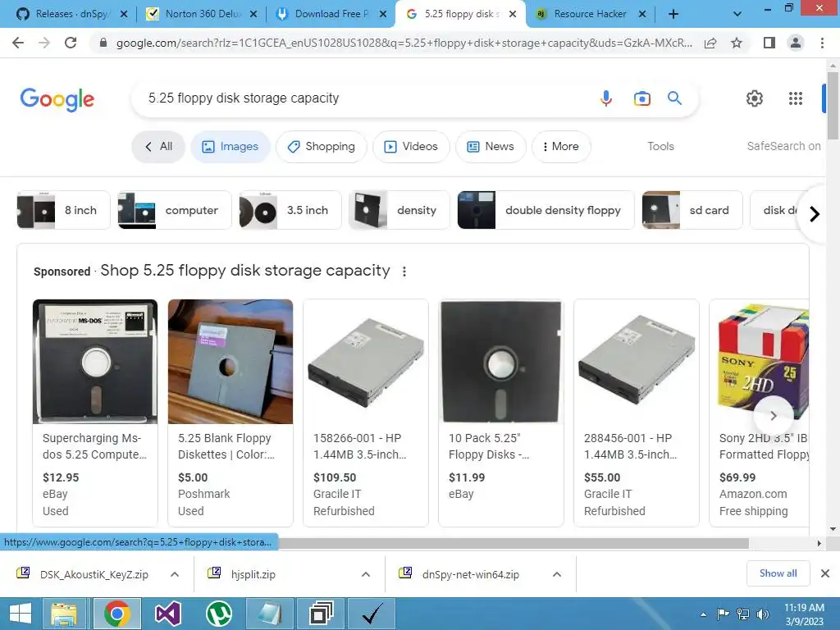Open the Tools options
Screen dimensions: 840x630
[660, 146]
